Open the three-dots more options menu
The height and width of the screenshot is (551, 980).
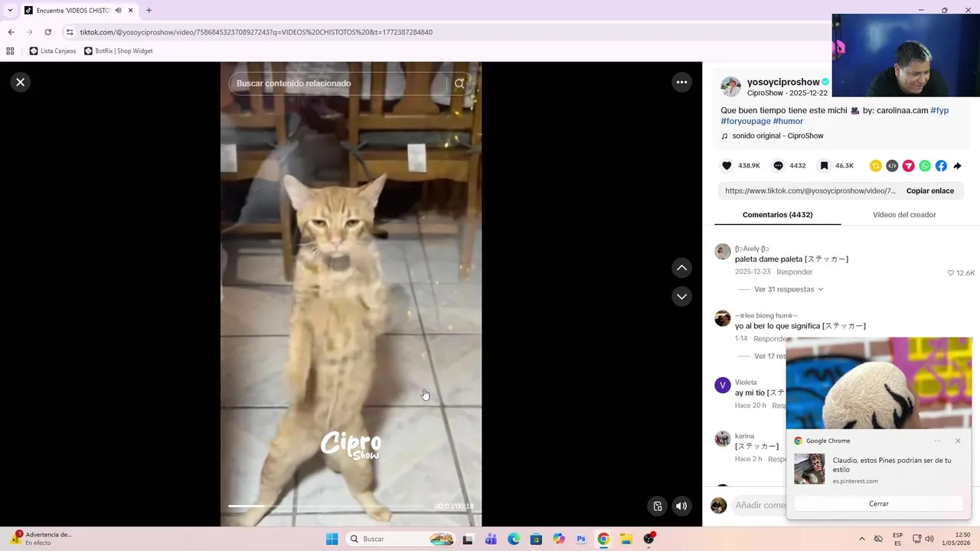(681, 82)
